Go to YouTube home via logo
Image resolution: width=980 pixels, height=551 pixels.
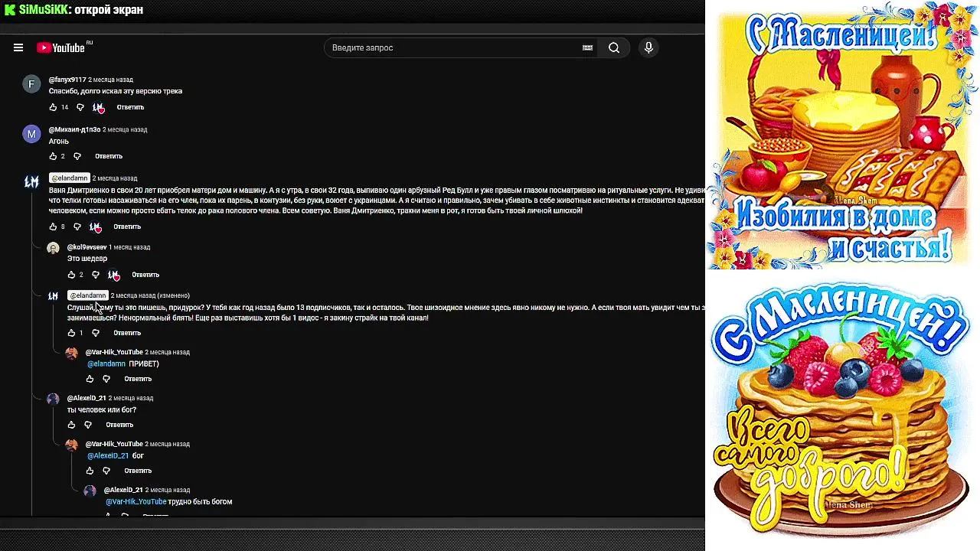pyautogui.click(x=61, y=47)
